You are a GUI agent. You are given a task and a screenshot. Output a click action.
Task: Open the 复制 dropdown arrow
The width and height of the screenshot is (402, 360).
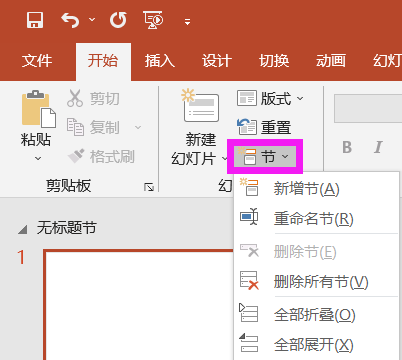pyautogui.click(x=138, y=127)
